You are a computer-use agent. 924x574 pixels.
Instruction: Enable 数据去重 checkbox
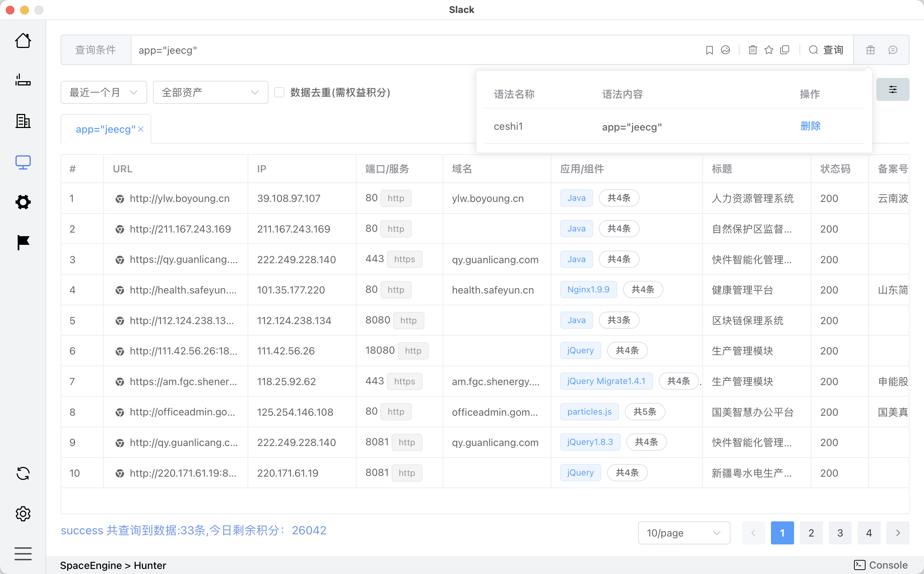point(279,92)
